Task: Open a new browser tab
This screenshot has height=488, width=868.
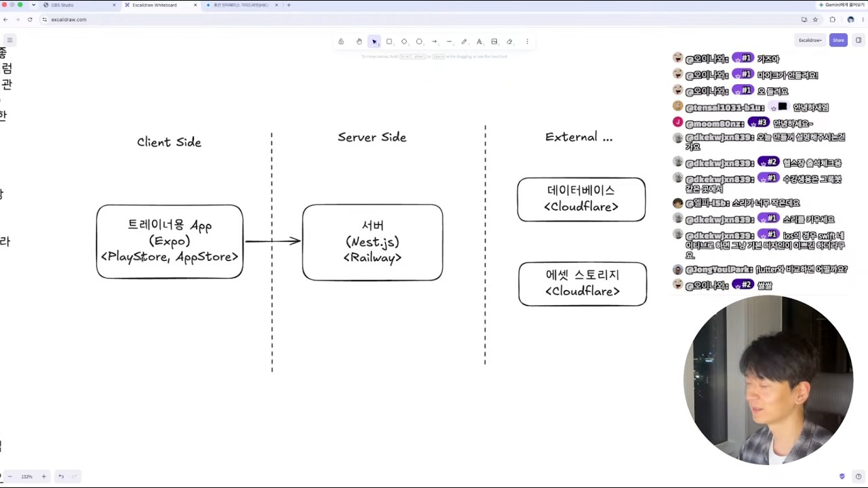Action: tap(289, 5)
